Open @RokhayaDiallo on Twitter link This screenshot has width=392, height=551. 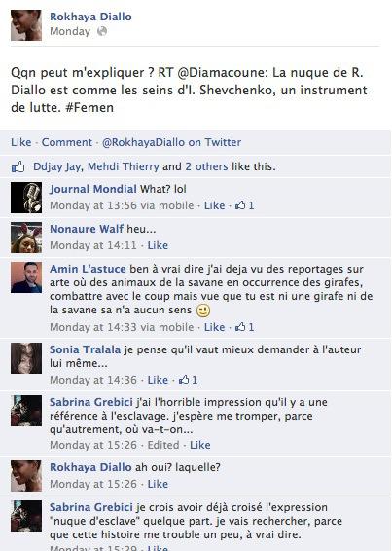click(x=171, y=142)
